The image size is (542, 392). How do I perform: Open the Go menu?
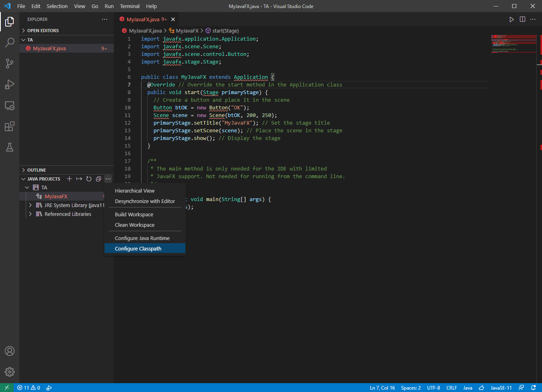click(95, 6)
